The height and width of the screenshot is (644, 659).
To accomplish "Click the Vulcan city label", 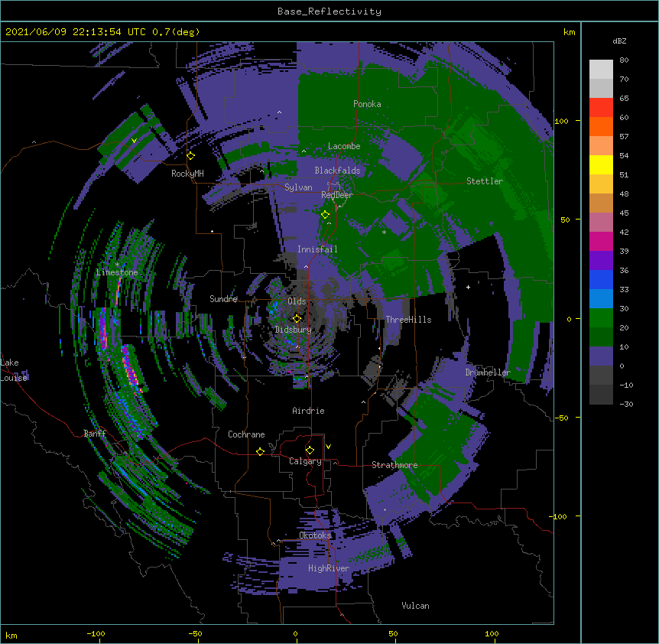I will click(415, 606).
